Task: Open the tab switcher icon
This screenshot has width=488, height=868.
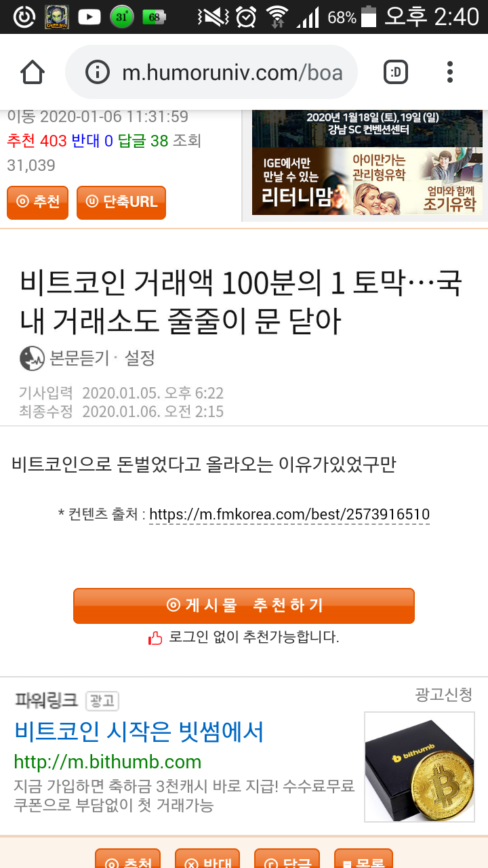Action: [396, 72]
